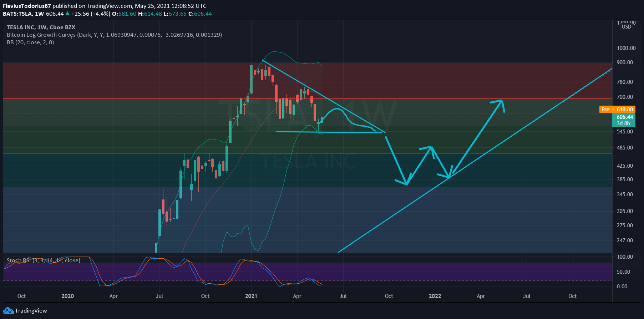Click the orange Pre 610.00 pre-market label
The image size is (644, 319).
[617, 110]
